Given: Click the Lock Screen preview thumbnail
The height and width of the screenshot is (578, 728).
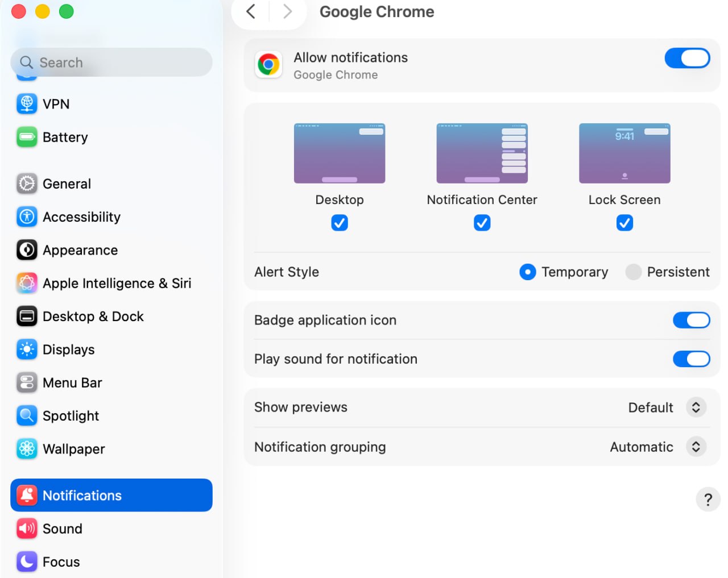Looking at the screenshot, I should coord(624,153).
